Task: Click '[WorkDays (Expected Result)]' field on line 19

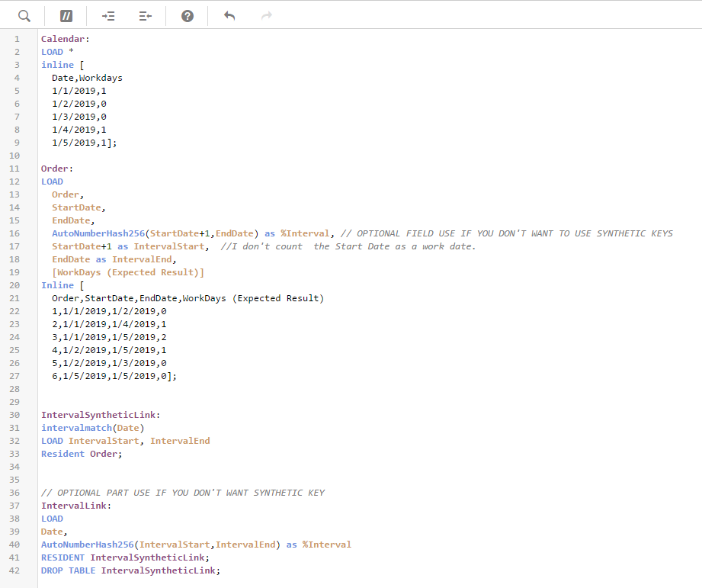Action: tap(128, 272)
